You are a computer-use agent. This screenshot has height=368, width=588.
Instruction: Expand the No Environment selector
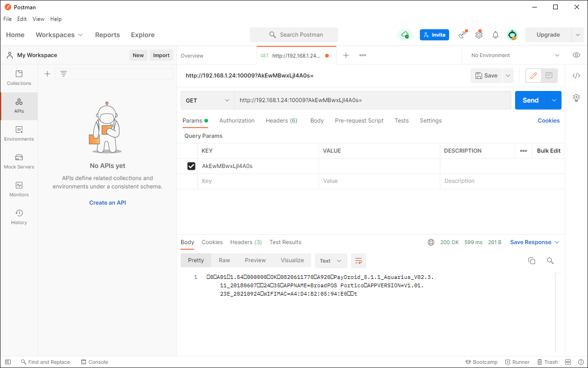pyautogui.click(x=515, y=55)
